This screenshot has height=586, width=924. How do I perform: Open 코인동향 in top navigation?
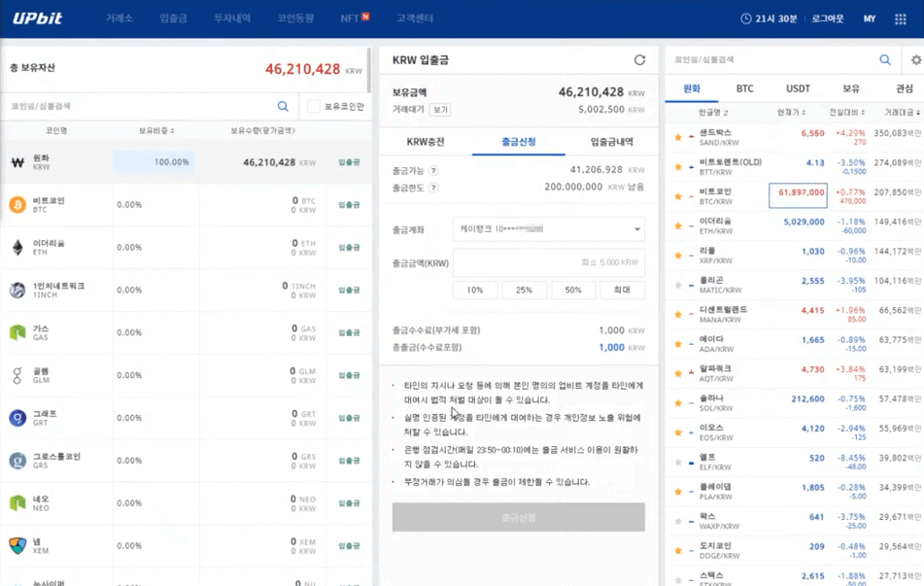click(x=295, y=18)
